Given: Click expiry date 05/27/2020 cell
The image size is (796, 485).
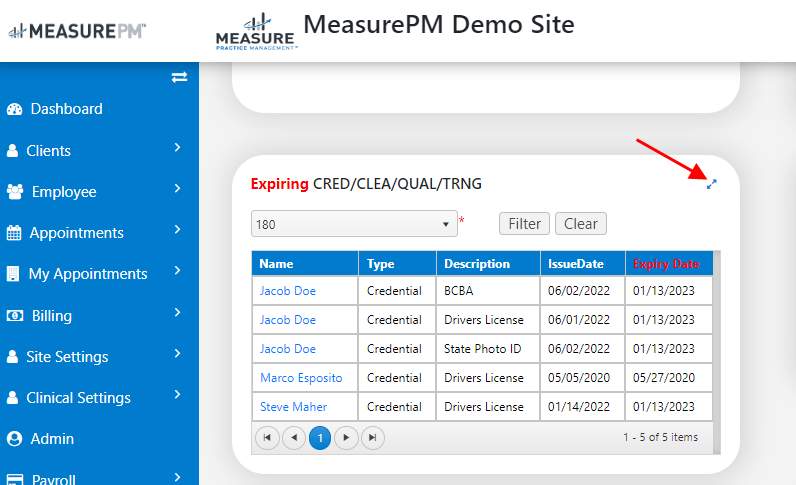Looking at the screenshot, I should tap(669, 378).
